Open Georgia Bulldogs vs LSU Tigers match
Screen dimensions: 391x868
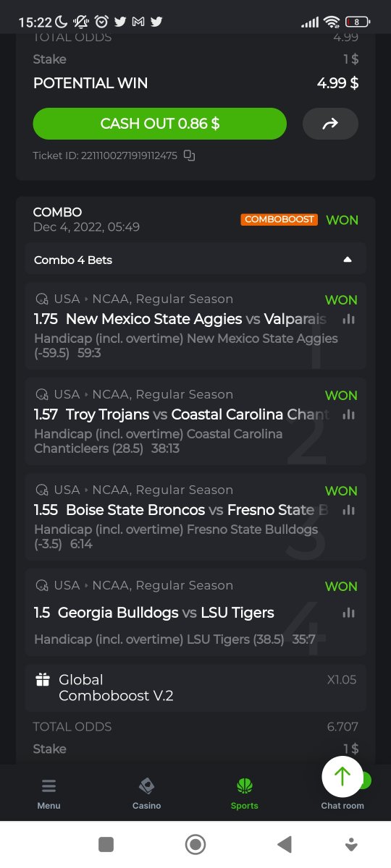point(166,613)
